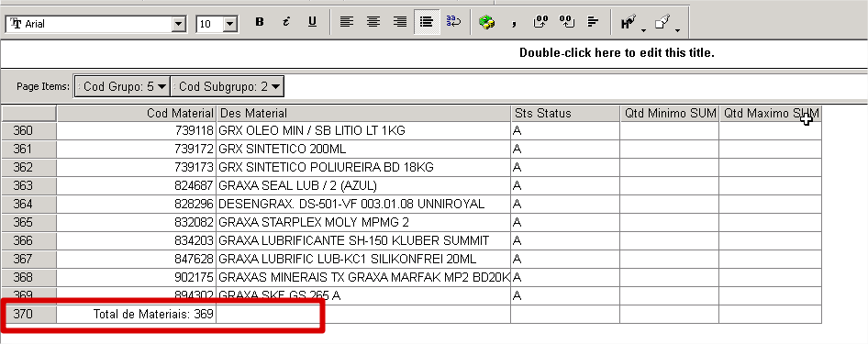Select GRX SINTETICO 200ML cell
The height and width of the screenshot is (344, 868).
click(363, 149)
